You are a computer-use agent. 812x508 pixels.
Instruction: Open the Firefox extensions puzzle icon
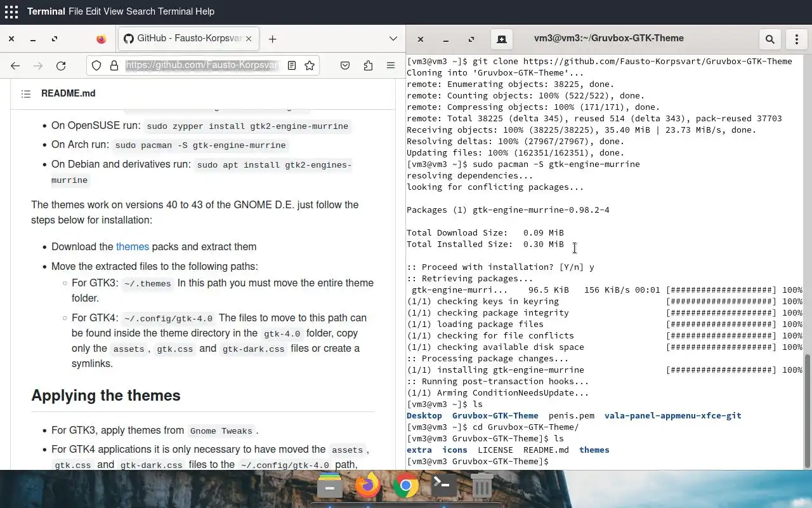[x=368, y=65]
